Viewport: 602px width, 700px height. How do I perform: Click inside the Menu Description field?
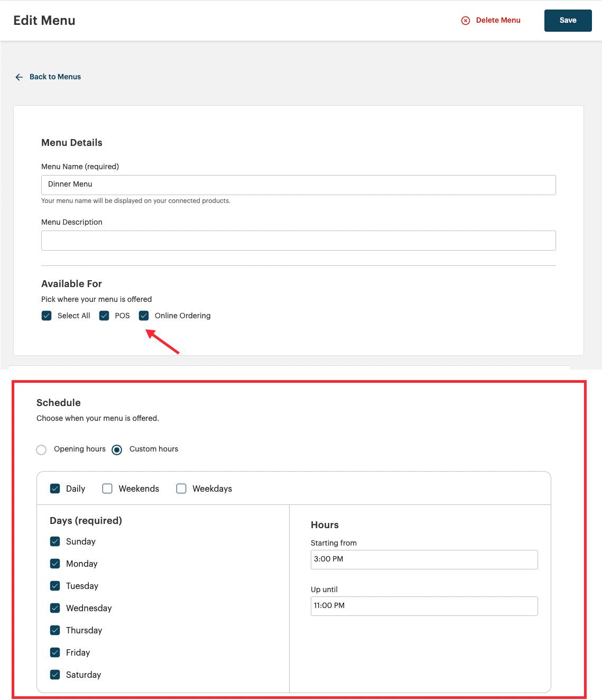click(x=298, y=240)
